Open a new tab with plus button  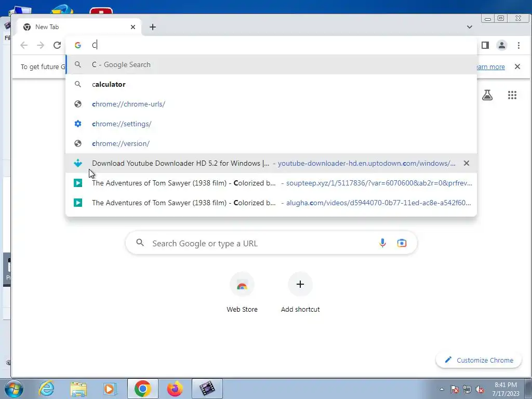pyautogui.click(x=153, y=27)
